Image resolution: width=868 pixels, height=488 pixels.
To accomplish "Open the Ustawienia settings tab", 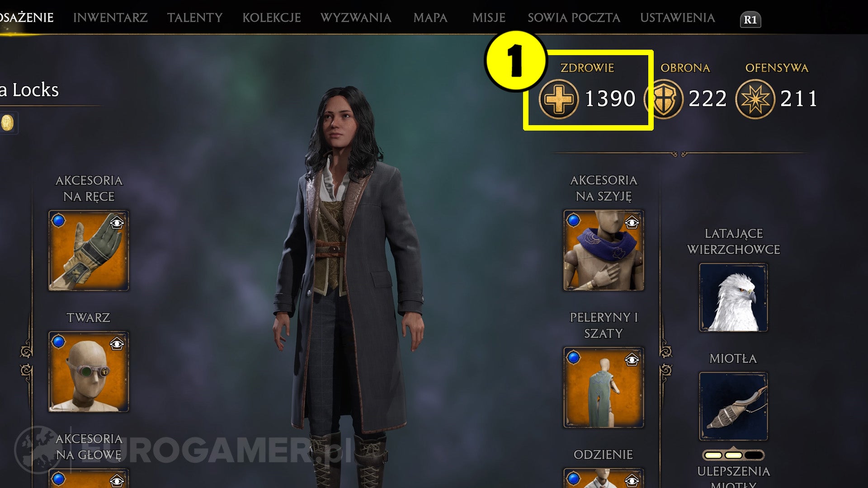I will click(x=677, y=18).
